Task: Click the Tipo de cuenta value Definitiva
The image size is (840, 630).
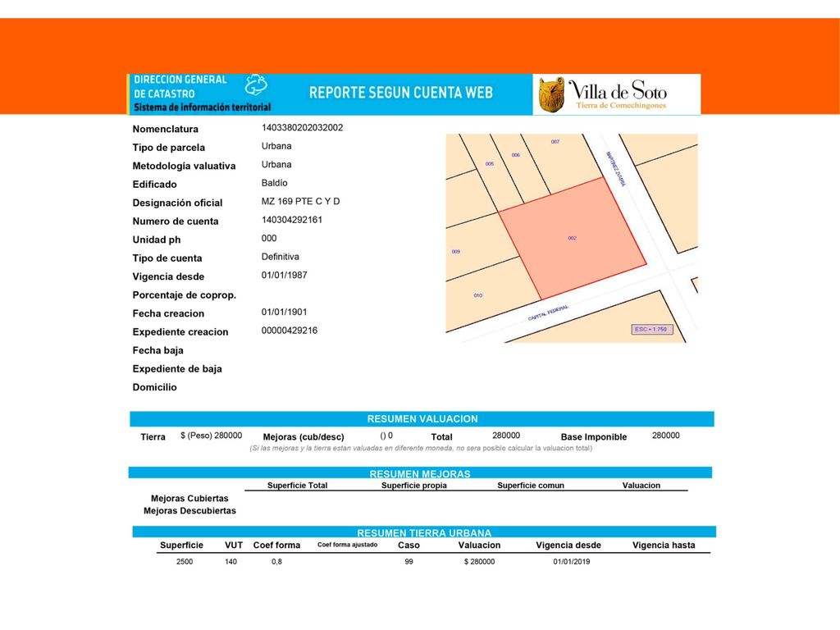Action: tap(281, 257)
